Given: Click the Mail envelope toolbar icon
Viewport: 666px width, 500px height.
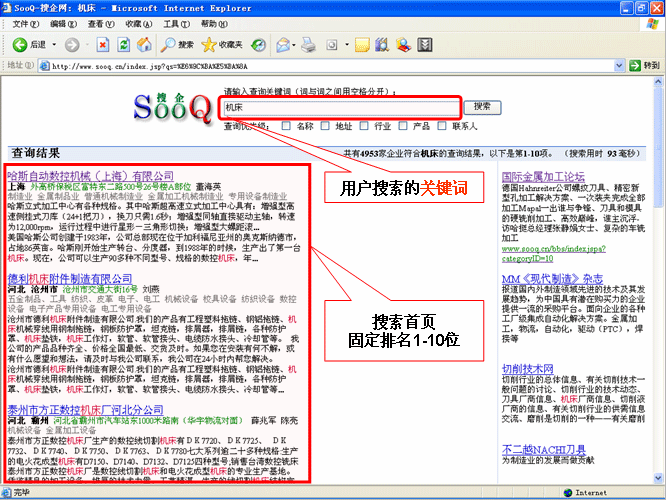Looking at the screenshot, I should 283,45.
